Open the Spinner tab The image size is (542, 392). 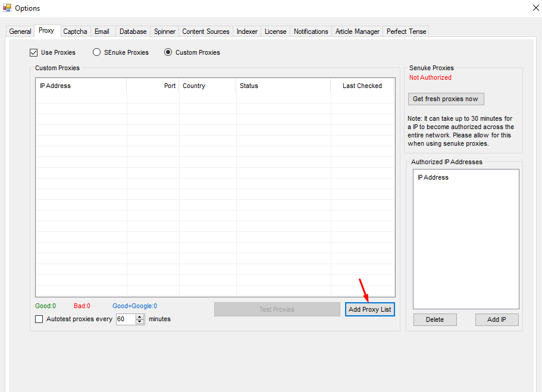tap(165, 32)
